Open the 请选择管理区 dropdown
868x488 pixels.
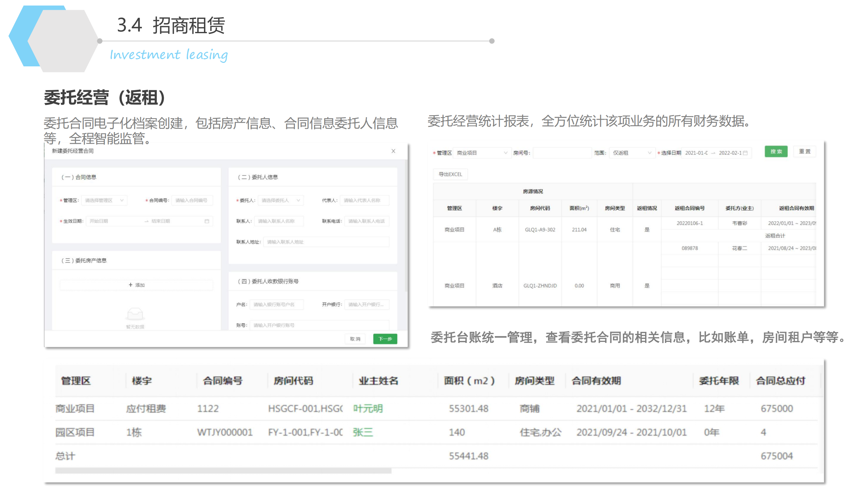[104, 200]
